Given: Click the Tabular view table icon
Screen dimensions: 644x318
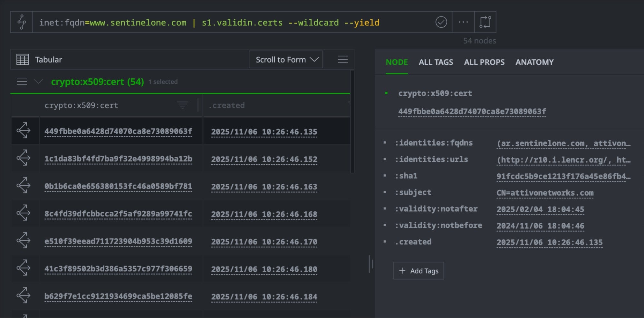Looking at the screenshot, I should click(x=23, y=60).
